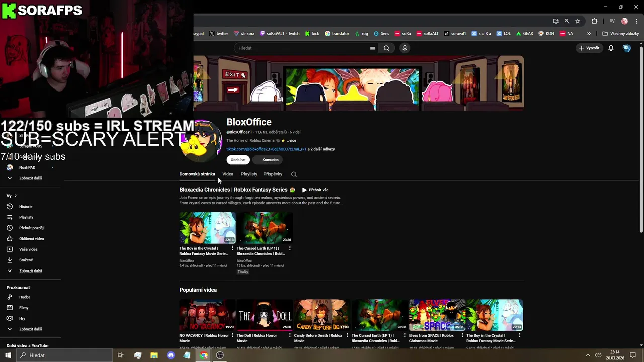644x362 pixels.
Task: Expand channel description with ...více
Action: pos(291,141)
